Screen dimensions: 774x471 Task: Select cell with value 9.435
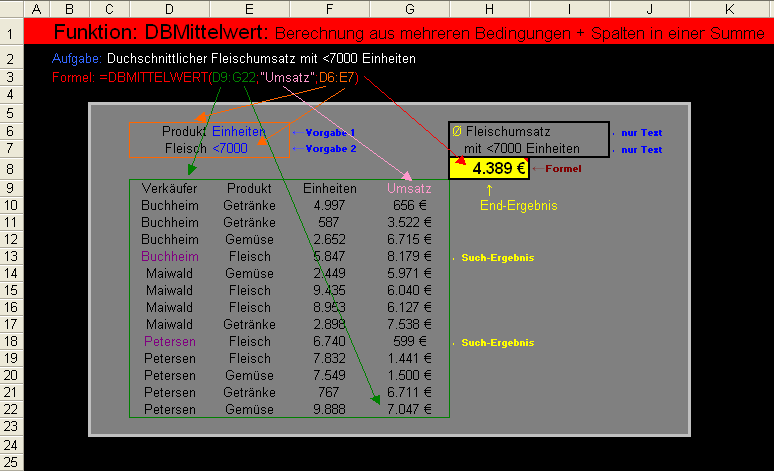pos(329,290)
